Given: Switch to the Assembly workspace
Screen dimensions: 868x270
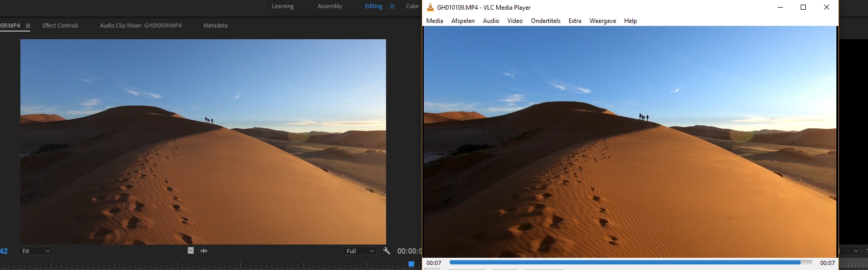Looking at the screenshot, I should pos(329,6).
